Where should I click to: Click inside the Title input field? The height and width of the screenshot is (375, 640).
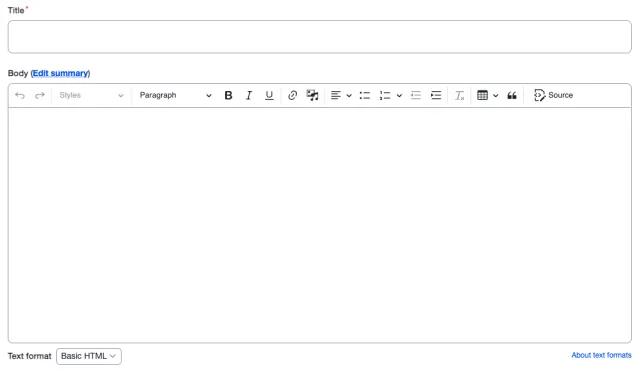320,37
